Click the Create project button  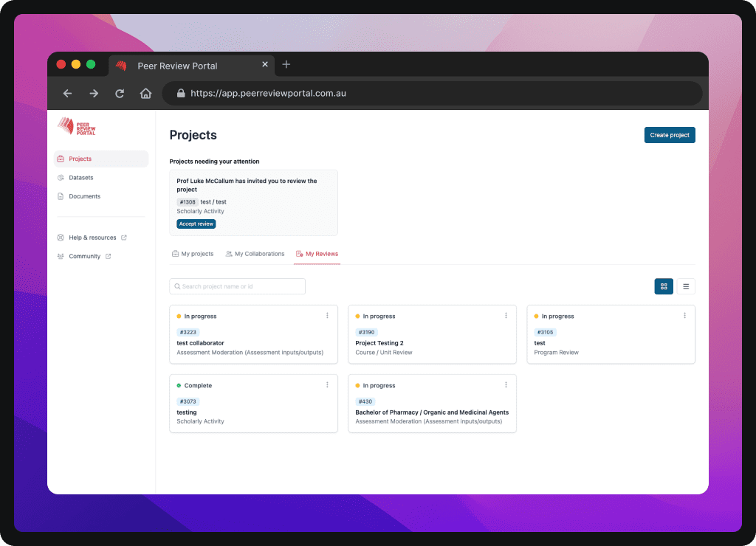(x=670, y=135)
